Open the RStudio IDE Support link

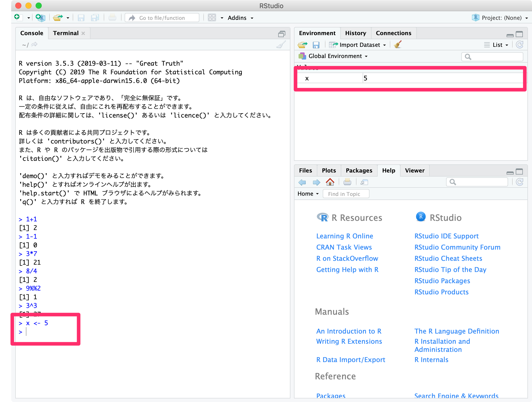(447, 236)
